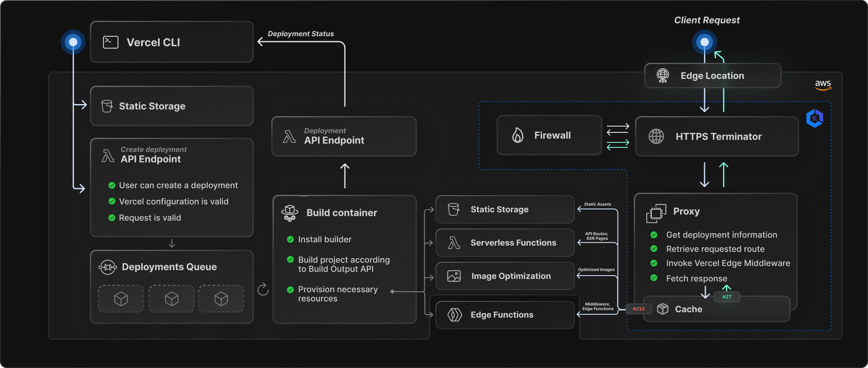Click the green HIT badge
The image size is (868, 368).
727,297
